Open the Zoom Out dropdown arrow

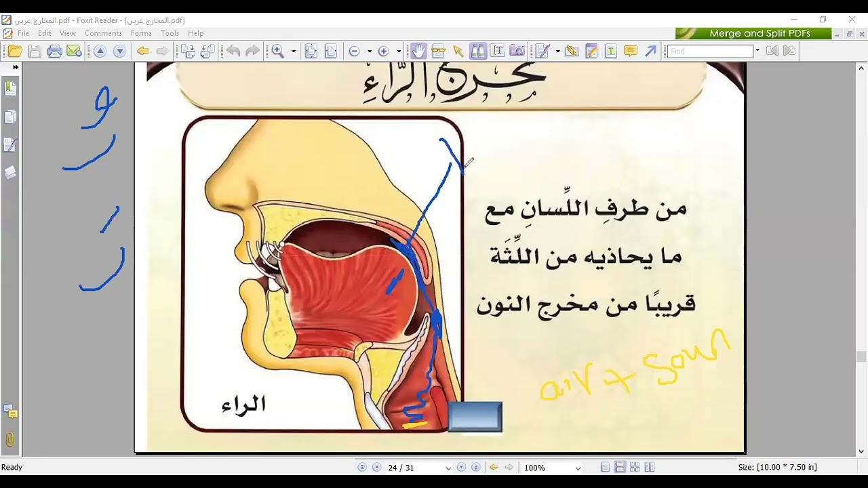tap(370, 51)
